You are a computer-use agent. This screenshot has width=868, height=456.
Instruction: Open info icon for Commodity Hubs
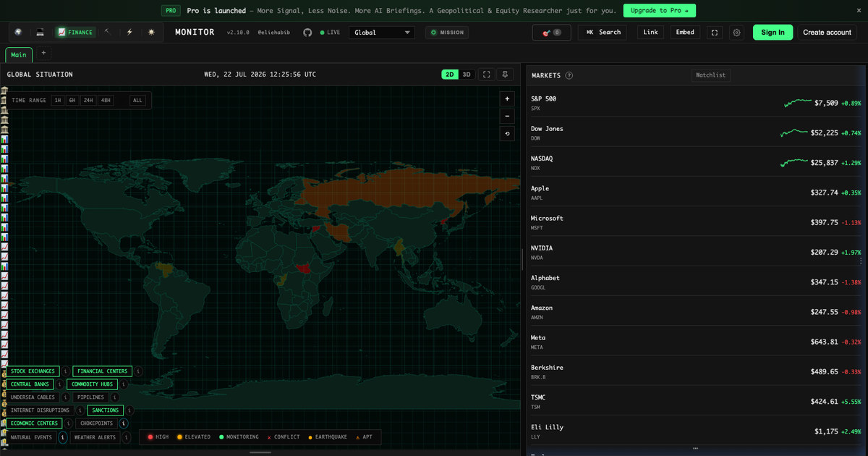(x=124, y=384)
